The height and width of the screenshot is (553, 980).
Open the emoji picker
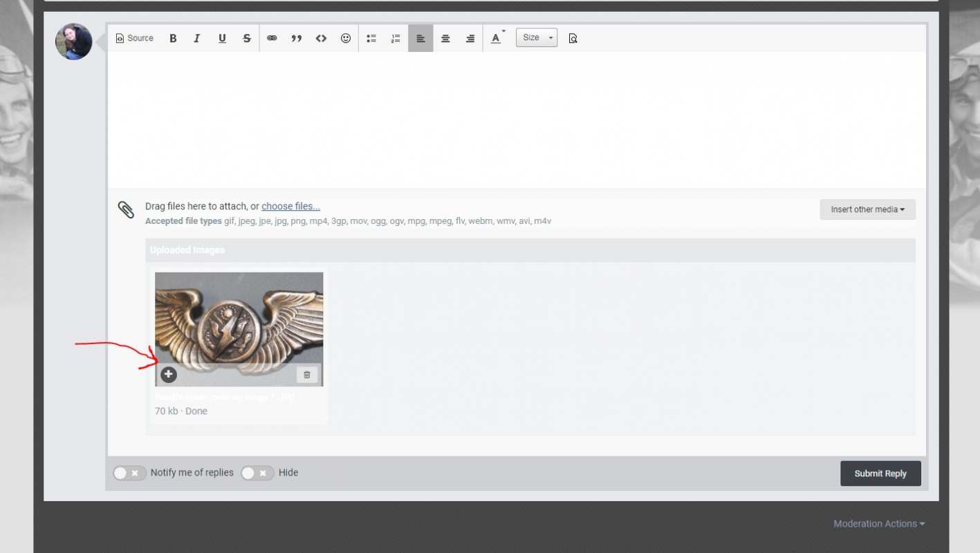click(345, 38)
